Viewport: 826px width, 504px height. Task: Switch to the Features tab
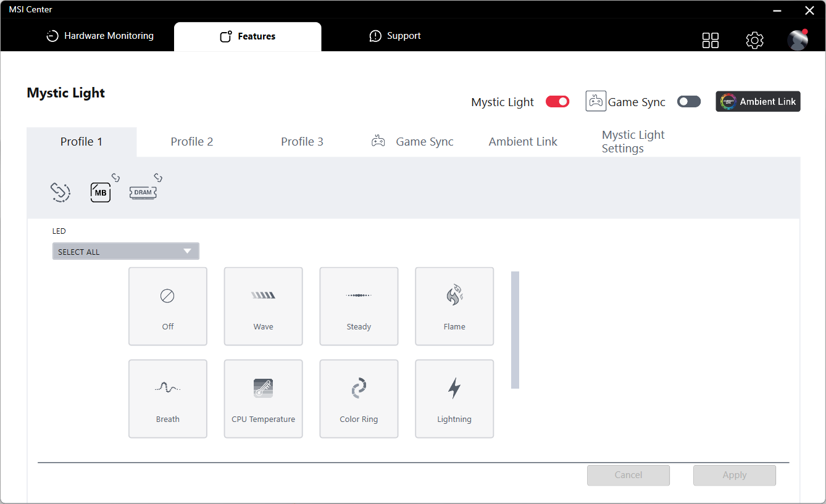point(248,36)
